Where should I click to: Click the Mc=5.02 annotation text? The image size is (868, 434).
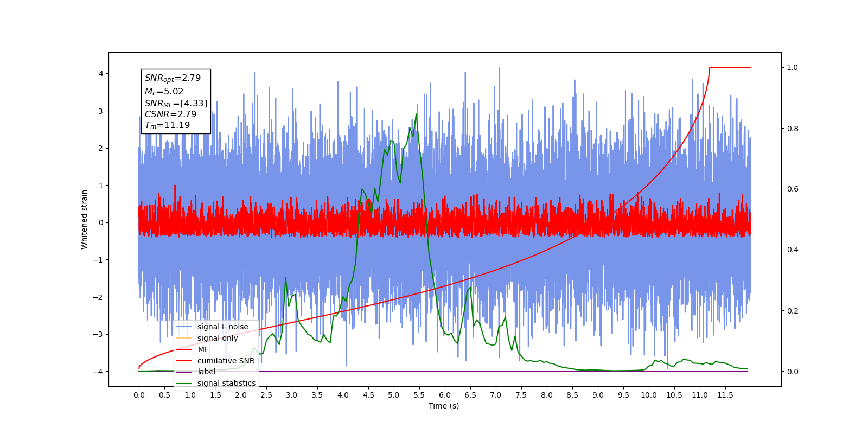(x=164, y=92)
